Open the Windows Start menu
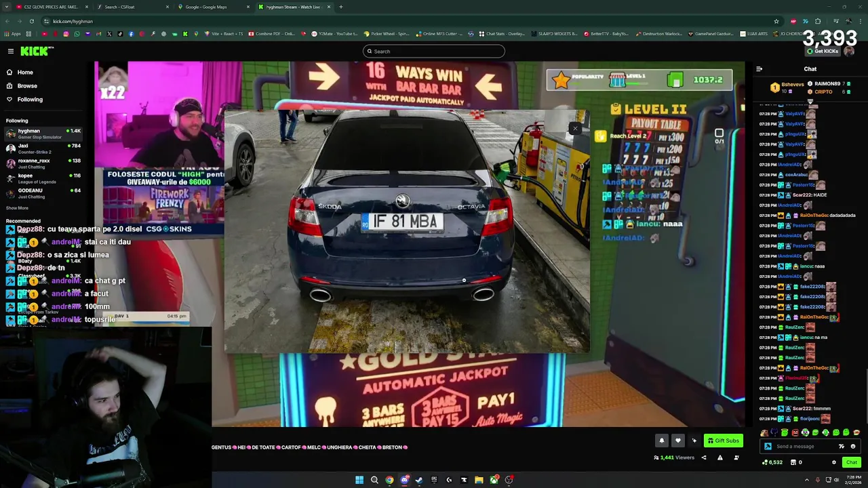868x488 pixels. coord(359,480)
